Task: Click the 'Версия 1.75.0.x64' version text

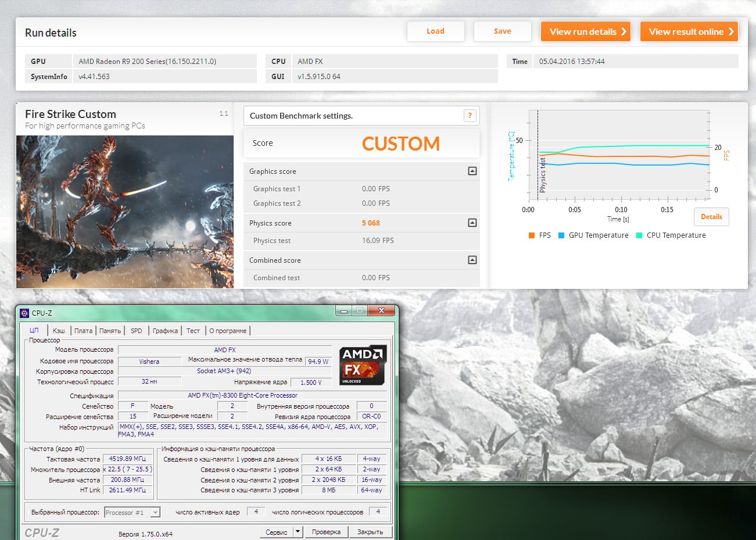Action: (145, 534)
